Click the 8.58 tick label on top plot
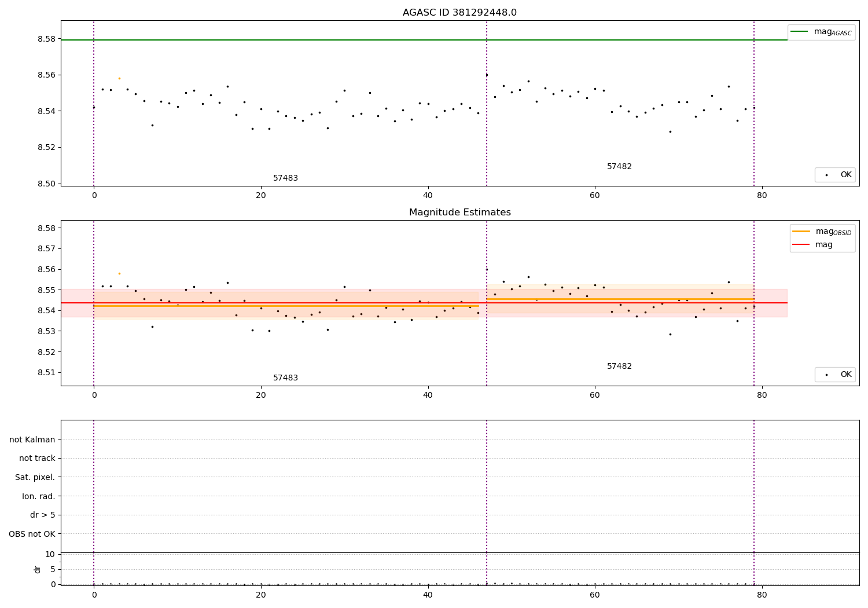The width and height of the screenshot is (868, 608). [46, 39]
